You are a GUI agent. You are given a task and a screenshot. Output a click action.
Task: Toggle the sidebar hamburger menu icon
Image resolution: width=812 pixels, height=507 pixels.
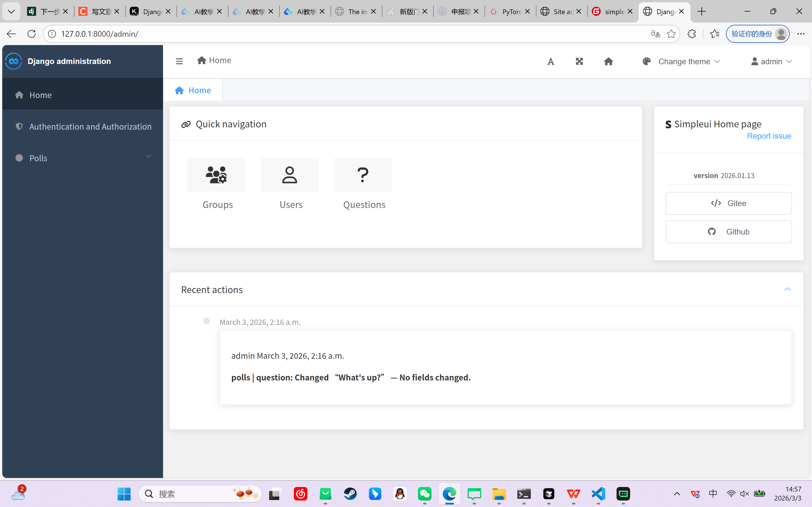point(179,61)
